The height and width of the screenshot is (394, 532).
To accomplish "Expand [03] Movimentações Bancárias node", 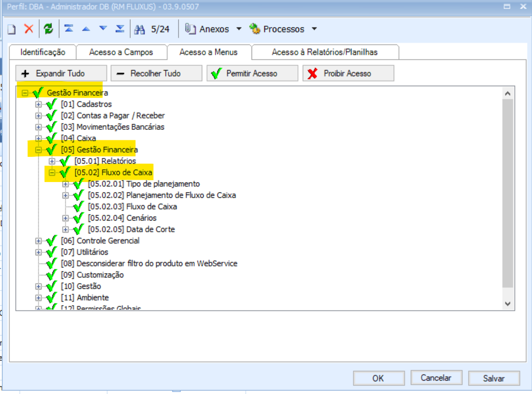I will coord(38,127).
